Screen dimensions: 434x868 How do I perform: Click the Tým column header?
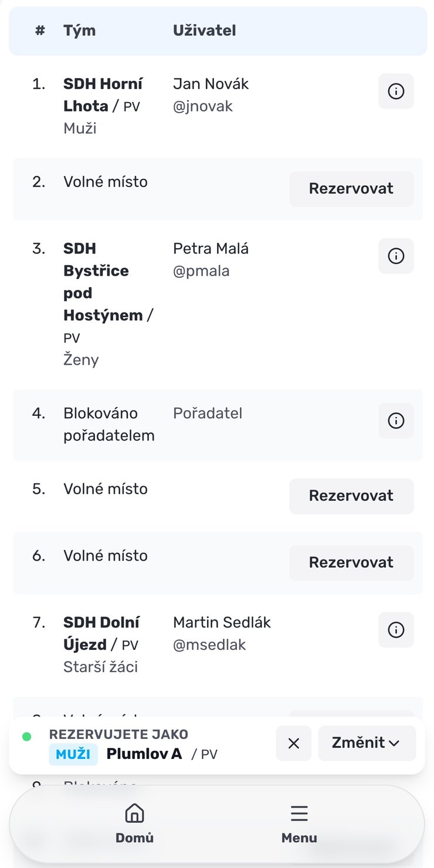(x=79, y=30)
